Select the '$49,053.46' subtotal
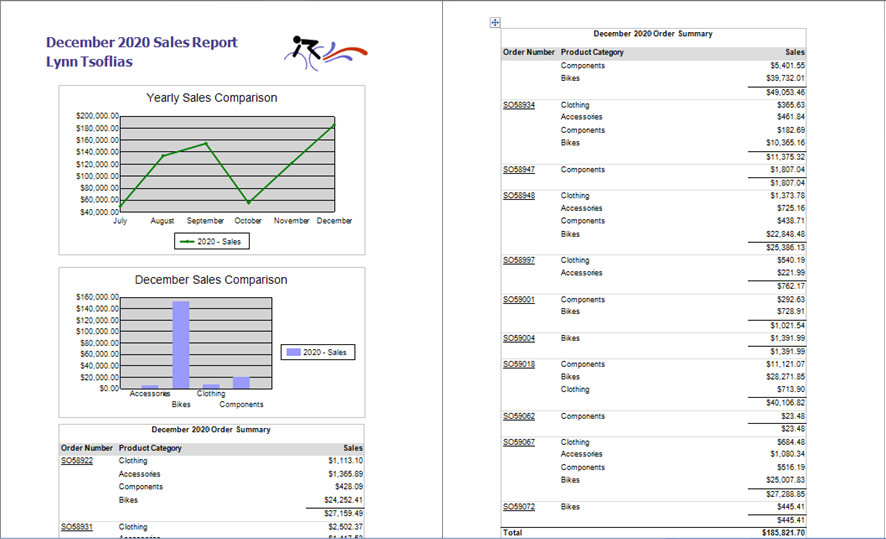Viewport: 886px width, 539px height. coord(785,92)
